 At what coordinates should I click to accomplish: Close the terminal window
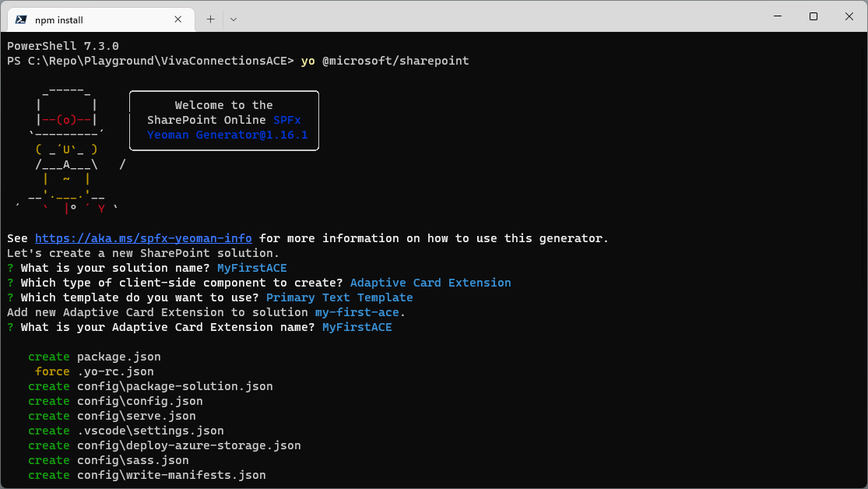849,16
